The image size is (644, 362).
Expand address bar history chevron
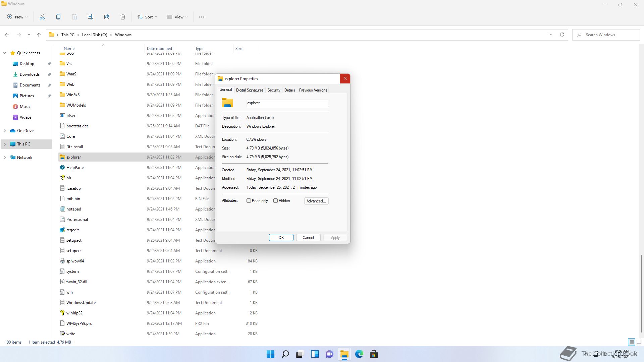[551, 35]
